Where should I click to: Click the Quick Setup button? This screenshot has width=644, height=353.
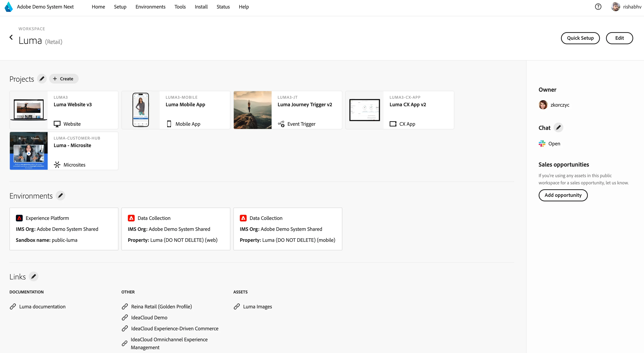(x=580, y=38)
